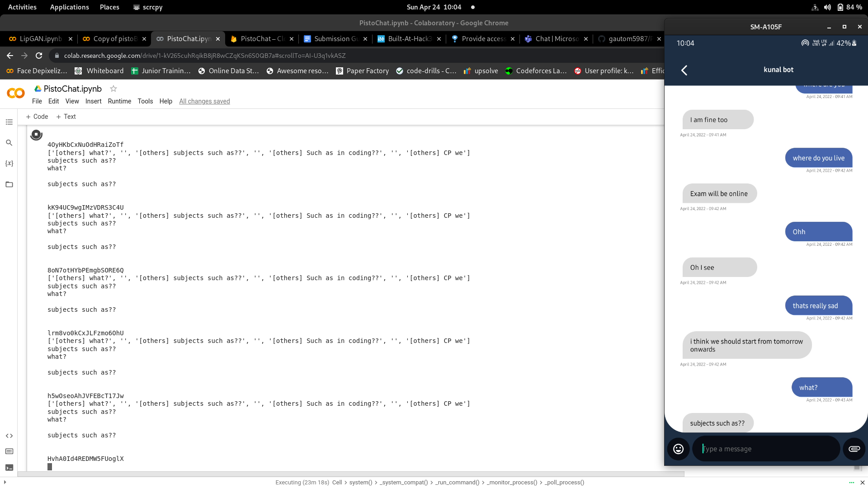Open the Runtime menu
Screen dimensions: 868x488
(x=119, y=101)
